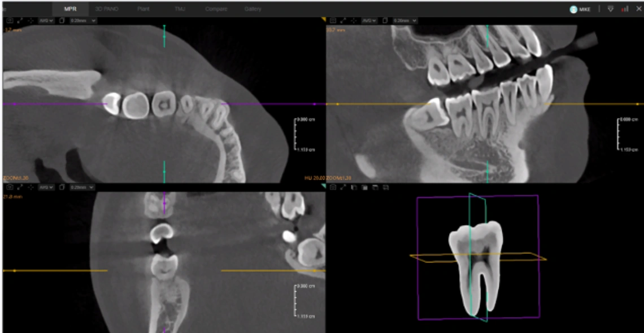Open 0.20mm thickness dropdown in sagittal view

coord(406,20)
